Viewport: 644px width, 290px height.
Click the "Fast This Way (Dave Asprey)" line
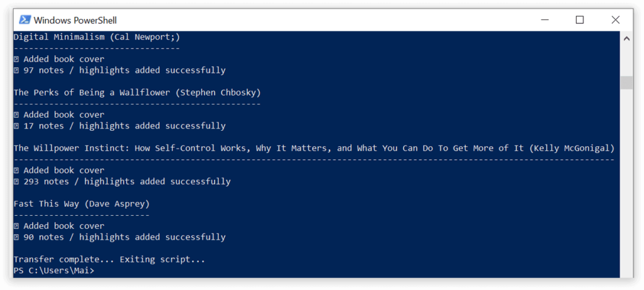tap(82, 204)
